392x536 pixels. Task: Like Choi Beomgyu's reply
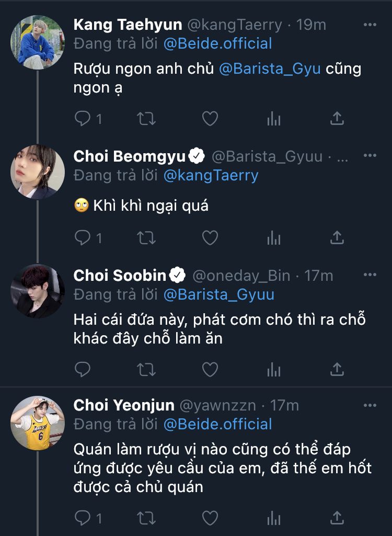tap(210, 238)
